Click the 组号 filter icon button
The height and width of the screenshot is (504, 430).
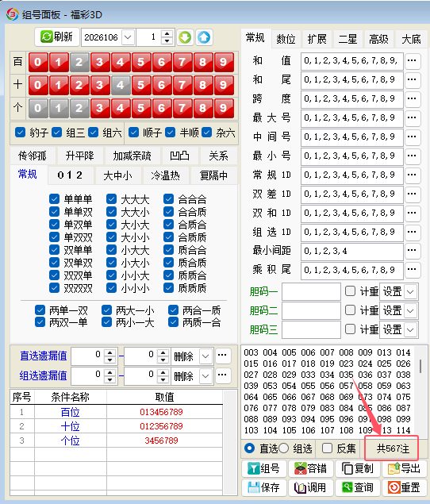[x=263, y=468]
